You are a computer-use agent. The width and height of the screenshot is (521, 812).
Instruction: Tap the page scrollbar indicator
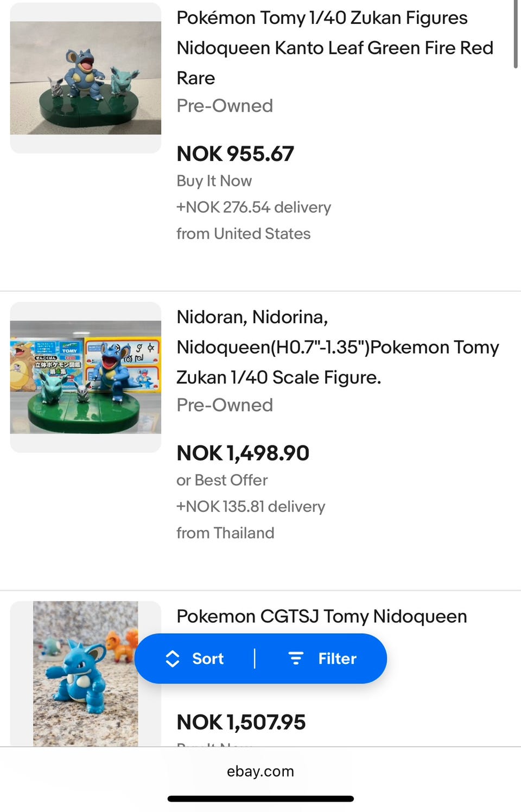tap(516, 34)
